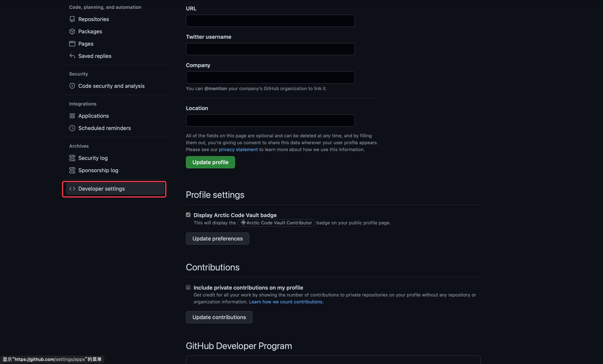Uncheck Display Arctic Code Vault badge
Screen dimensions: 603x364
pyautogui.click(x=188, y=215)
